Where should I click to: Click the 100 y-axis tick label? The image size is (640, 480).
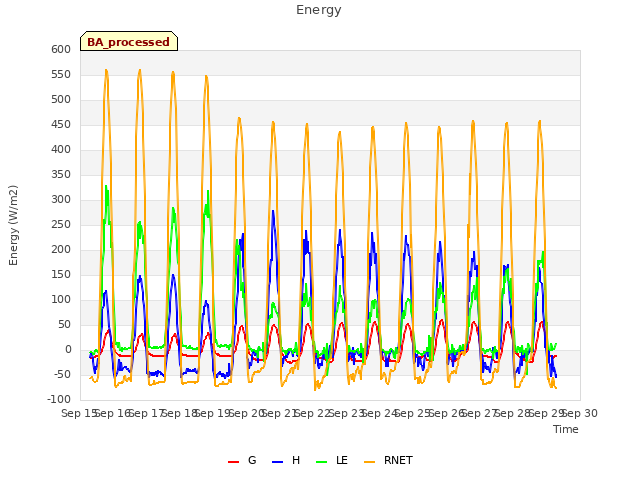tap(61, 300)
